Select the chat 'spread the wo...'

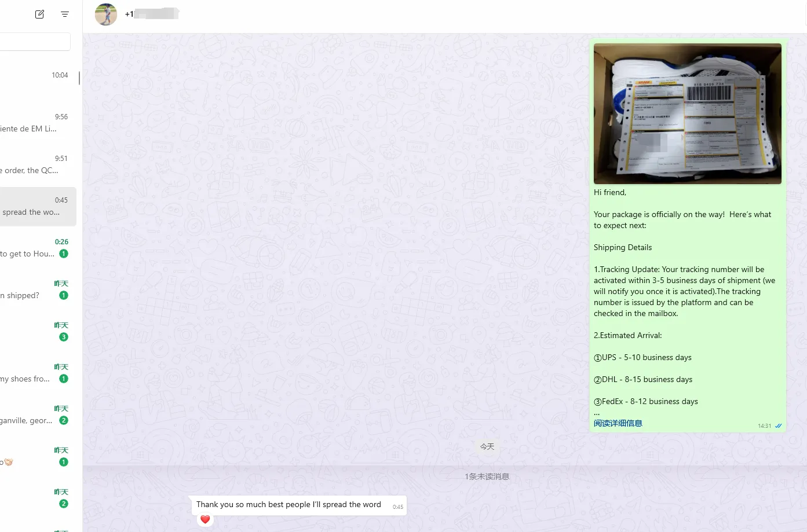coord(38,207)
